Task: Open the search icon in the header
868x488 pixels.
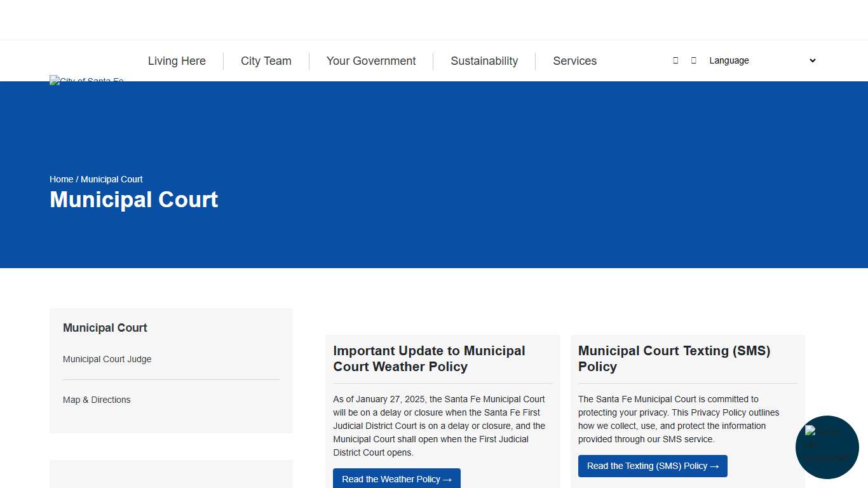Action: point(675,60)
